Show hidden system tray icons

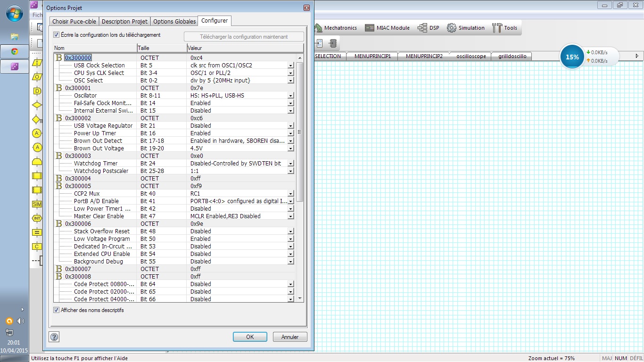(x=22, y=310)
